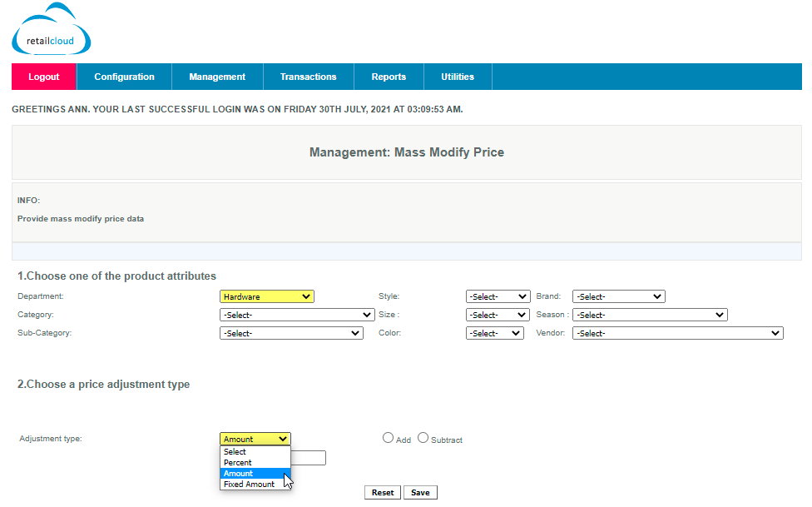Open the Reports menu
The height and width of the screenshot is (507, 812).
[389, 77]
